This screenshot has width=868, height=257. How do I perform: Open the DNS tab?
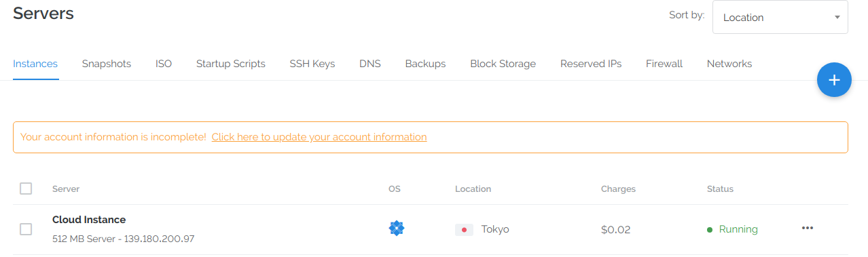pos(370,64)
